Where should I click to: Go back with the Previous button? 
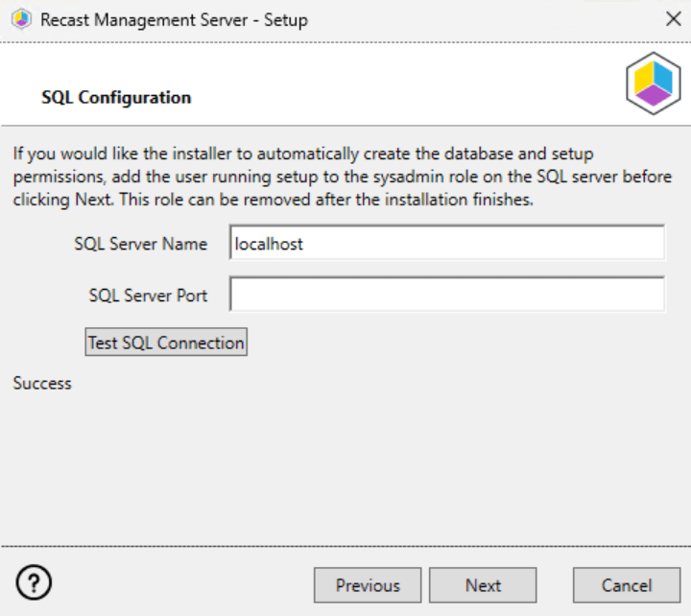coord(368,585)
